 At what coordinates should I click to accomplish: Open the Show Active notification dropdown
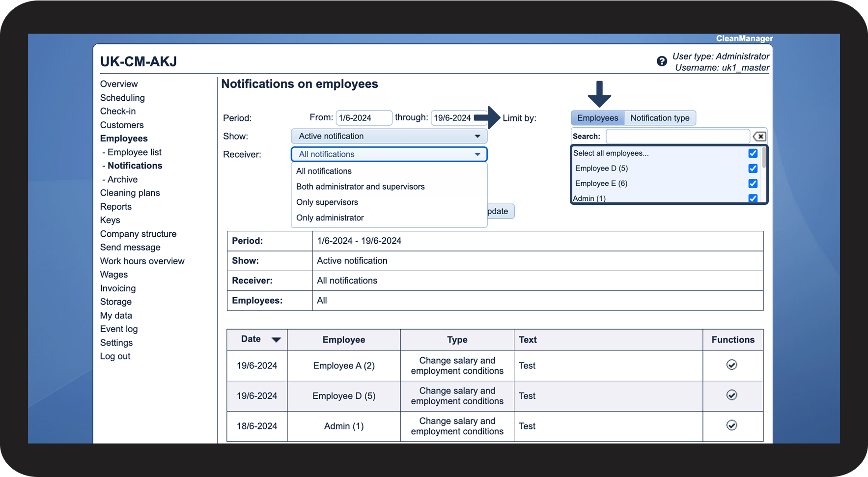389,136
